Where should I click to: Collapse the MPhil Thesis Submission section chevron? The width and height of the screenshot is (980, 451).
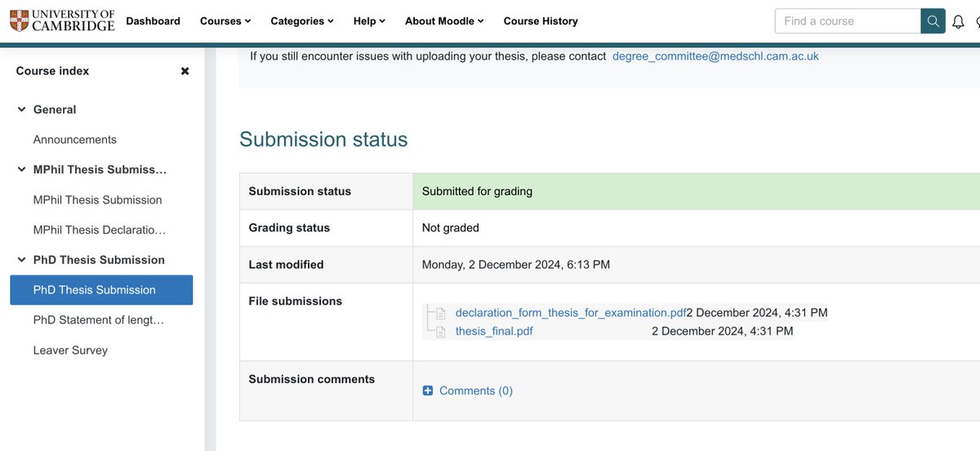pyautogui.click(x=22, y=170)
